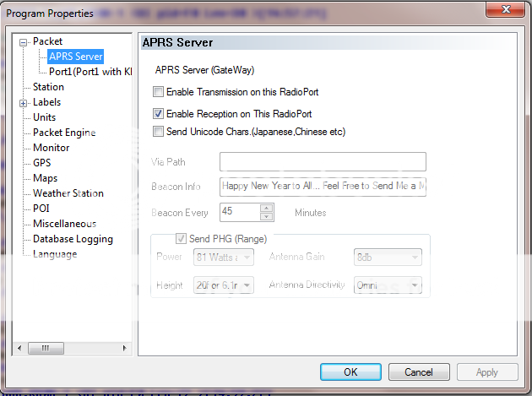Screen dimensions: 532x396
Task: Open Weather Station settings
Action: (x=68, y=193)
